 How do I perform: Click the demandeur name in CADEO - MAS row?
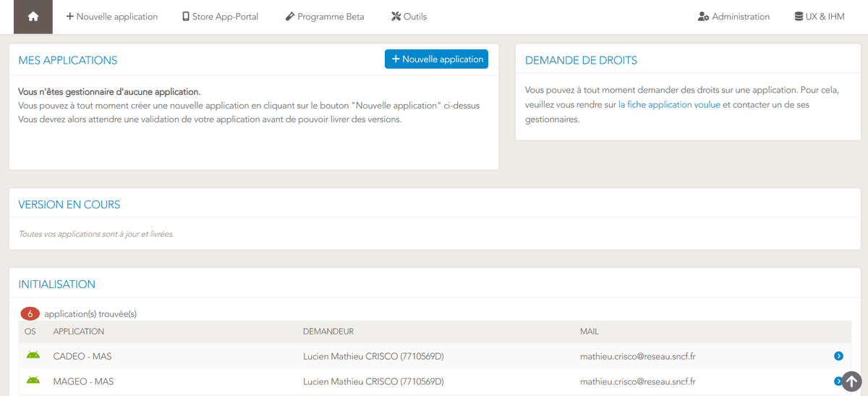(373, 356)
